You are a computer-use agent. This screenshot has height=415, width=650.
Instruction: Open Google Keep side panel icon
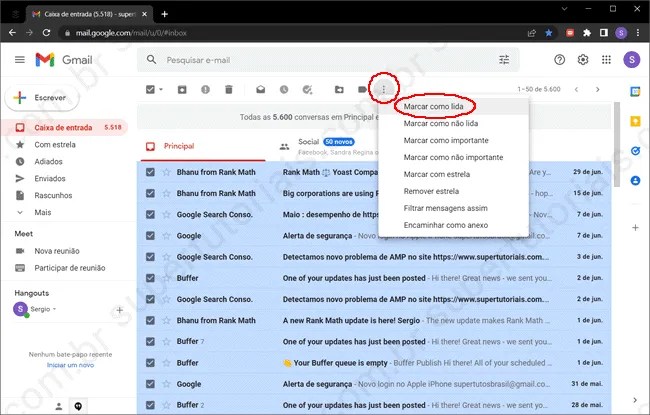635,121
